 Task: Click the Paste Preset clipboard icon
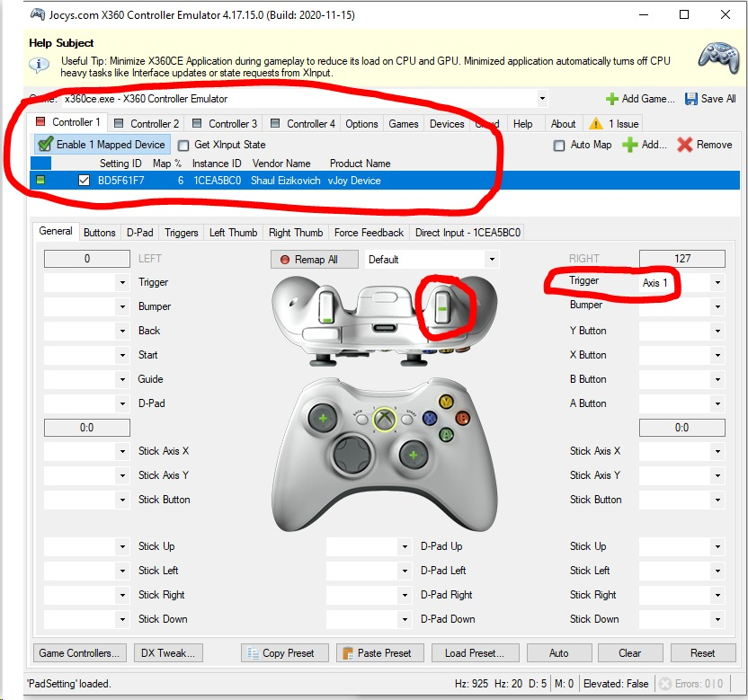tap(348, 652)
